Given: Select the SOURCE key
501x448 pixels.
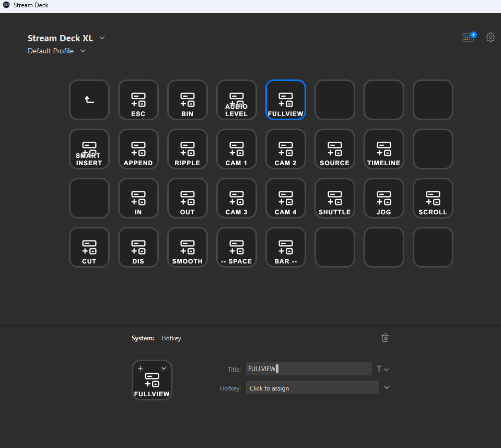Looking at the screenshot, I should point(335,149).
